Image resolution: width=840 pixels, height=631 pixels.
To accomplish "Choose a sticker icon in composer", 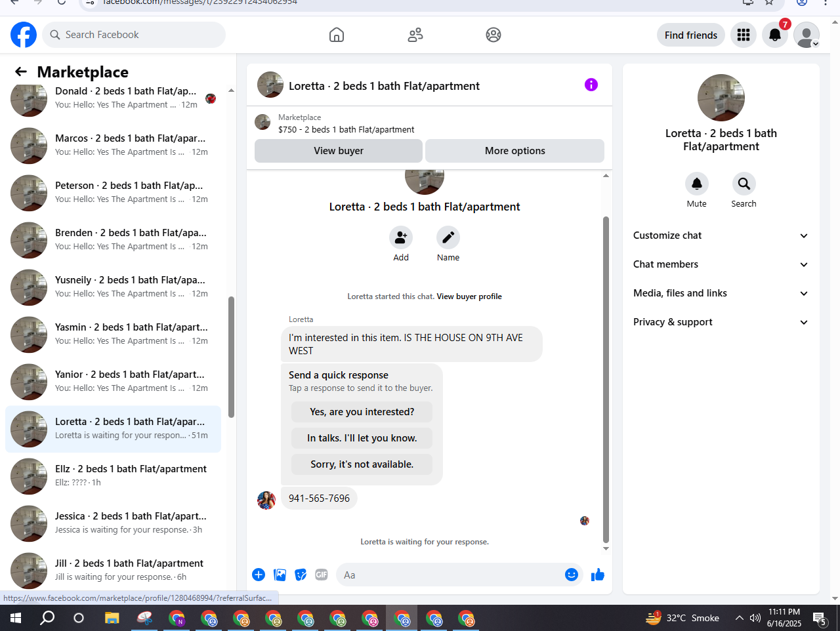I will [x=301, y=575].
